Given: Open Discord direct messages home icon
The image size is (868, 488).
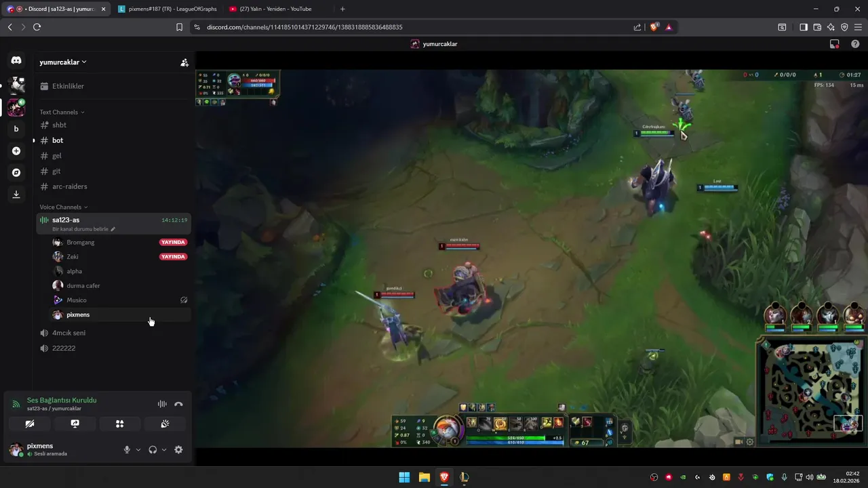Looking at the screenshot, I should [x=16, y=60].
